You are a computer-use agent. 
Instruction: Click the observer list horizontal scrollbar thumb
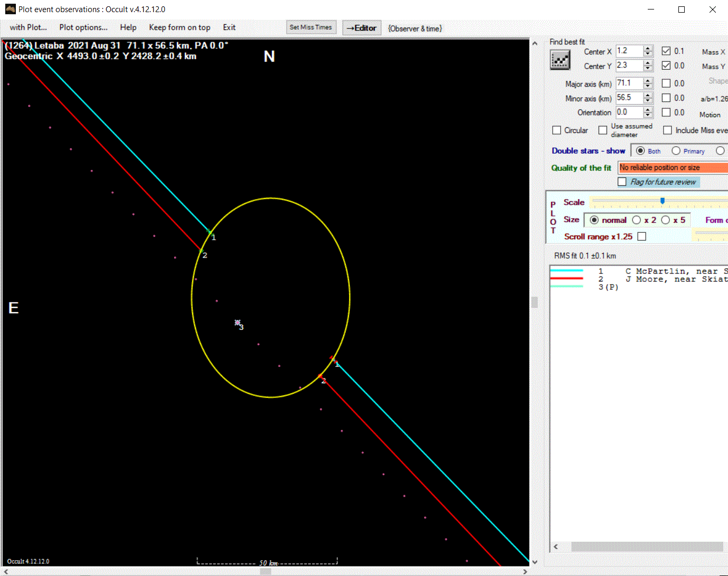pyautogui.click(x=647, y=547)
